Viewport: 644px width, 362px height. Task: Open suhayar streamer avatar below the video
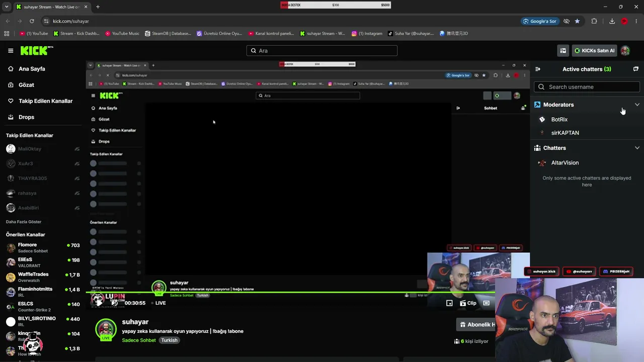[106, 329]
